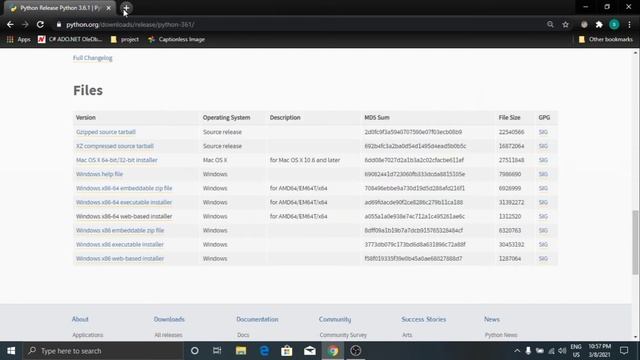Open the Success Stories footer link
640x360 pixels.
tap(423, 319)
